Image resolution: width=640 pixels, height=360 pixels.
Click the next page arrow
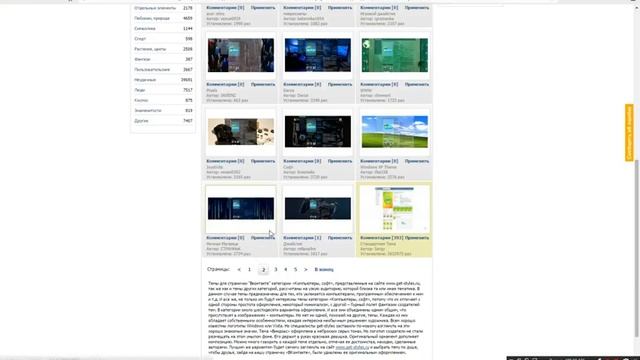point(306,269)
